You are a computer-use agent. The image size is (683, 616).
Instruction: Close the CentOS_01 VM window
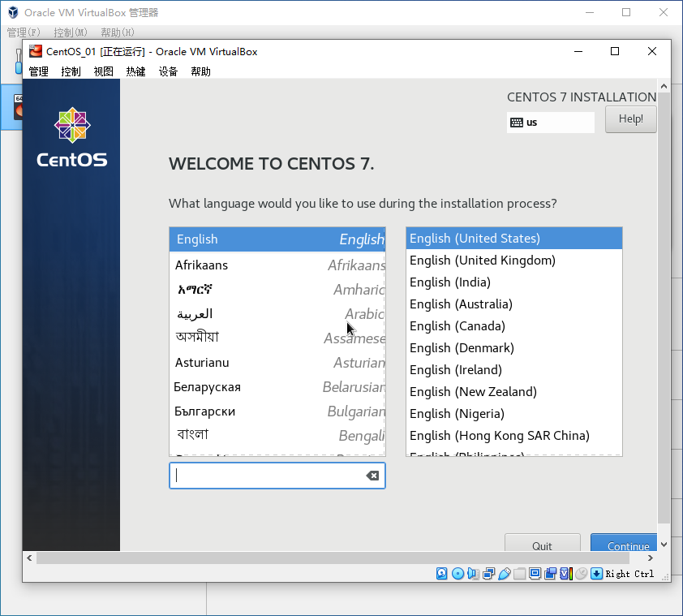pyautogui.click(x=652, y=51)
